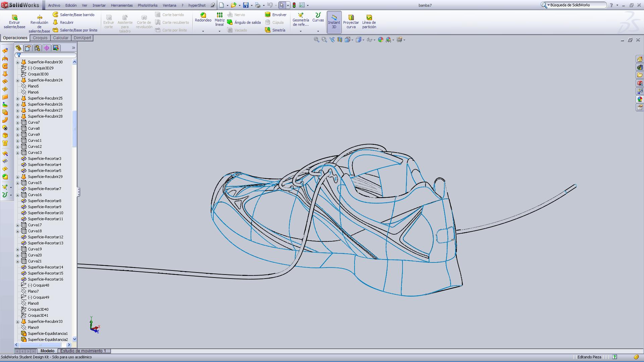Expand the Curva7 feature node
Screen dimensions: 644x362
tap(18, 123)
